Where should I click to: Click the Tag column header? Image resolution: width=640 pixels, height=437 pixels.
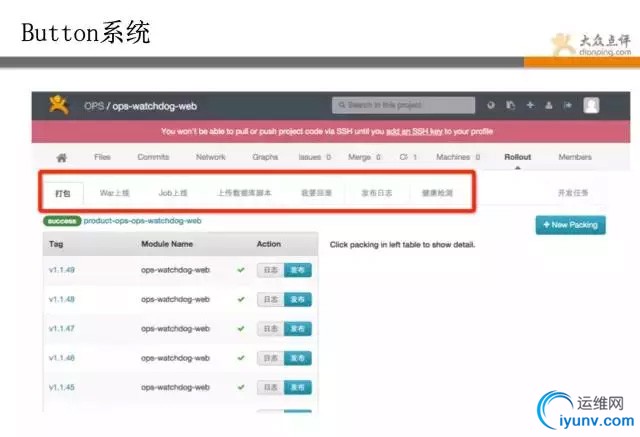click(x=56, y=244)
